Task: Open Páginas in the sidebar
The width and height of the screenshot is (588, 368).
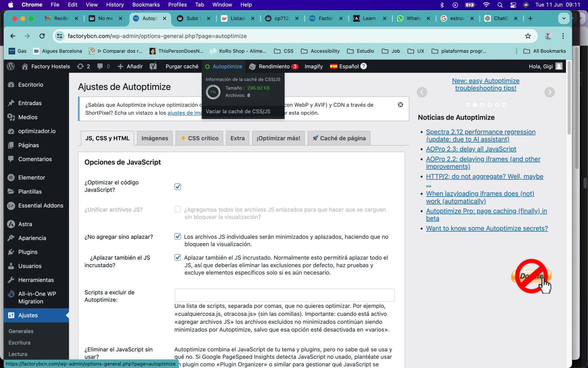Action: click(29, 145)
